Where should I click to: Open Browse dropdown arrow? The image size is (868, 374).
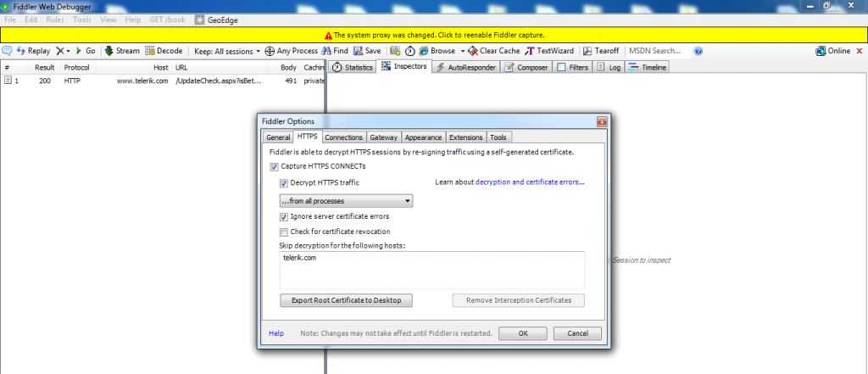click(462, 51)
